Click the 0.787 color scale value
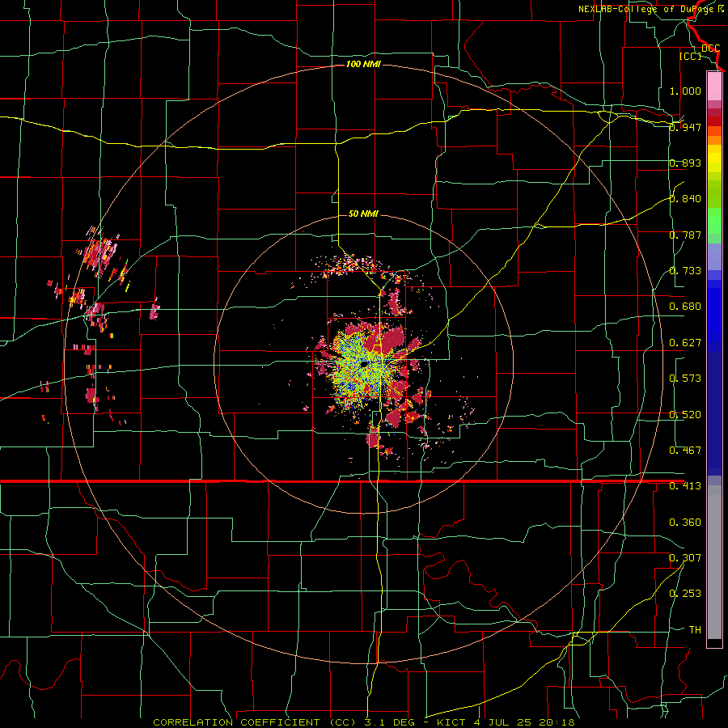This screenshot has width=728, height=728. (x=685, y=235)
